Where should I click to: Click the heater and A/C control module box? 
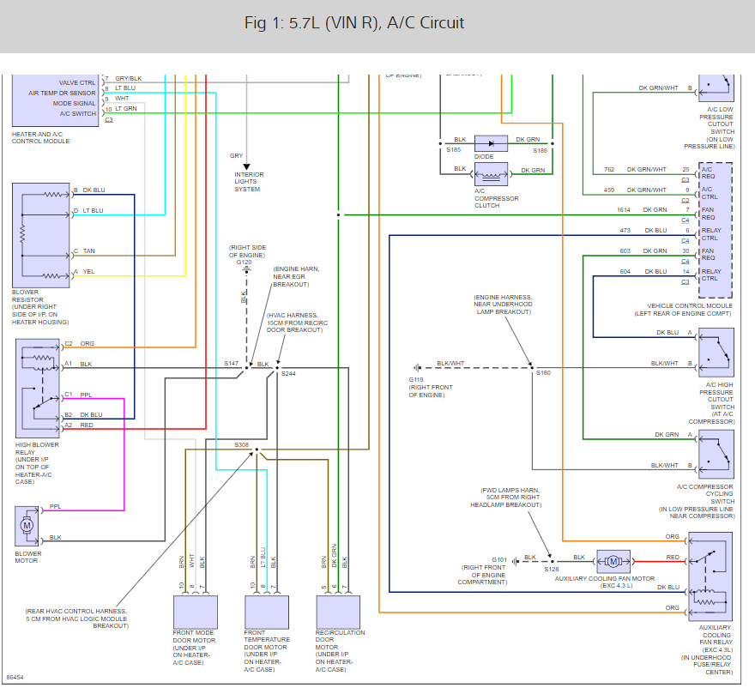(x=56, y=100)
